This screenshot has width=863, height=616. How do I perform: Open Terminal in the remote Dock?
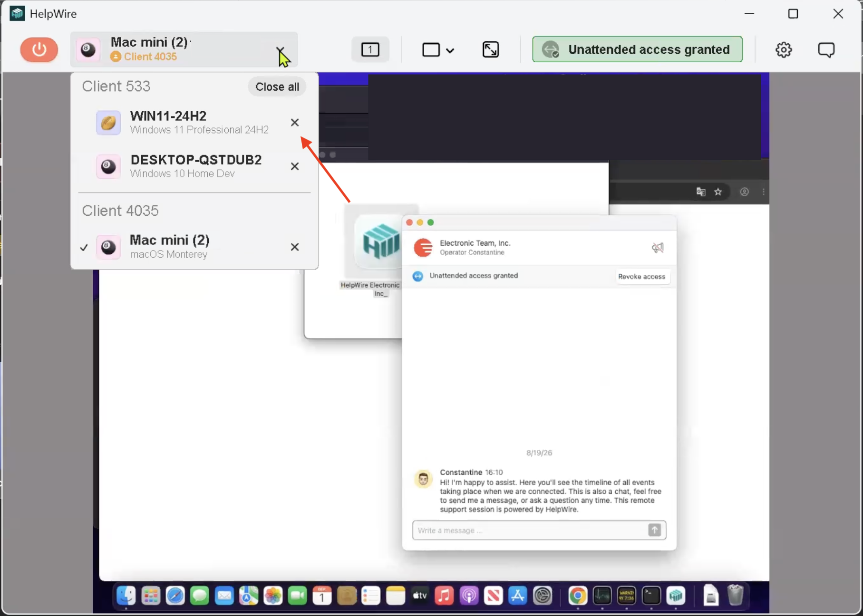pos(651,596)
